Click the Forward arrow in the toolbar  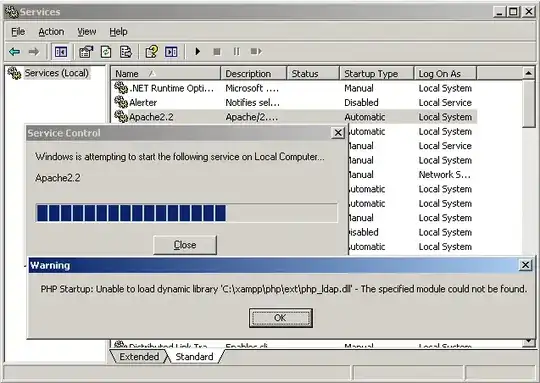[x=34, y=52]
